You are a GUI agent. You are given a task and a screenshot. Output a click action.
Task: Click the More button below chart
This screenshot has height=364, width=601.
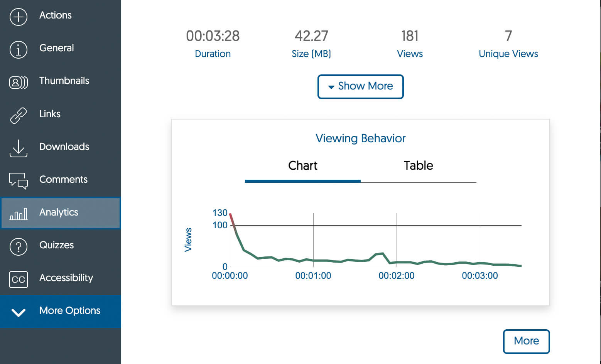[526, 341]
